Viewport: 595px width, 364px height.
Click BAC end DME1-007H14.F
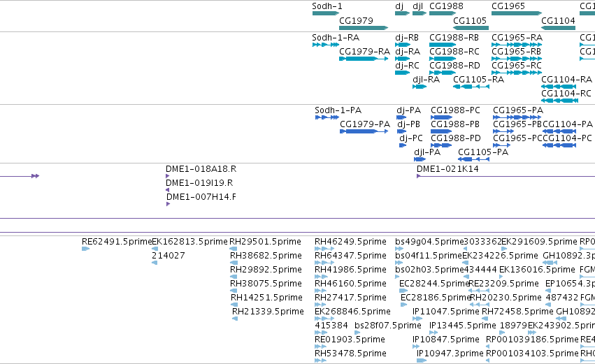coord(168,205)
